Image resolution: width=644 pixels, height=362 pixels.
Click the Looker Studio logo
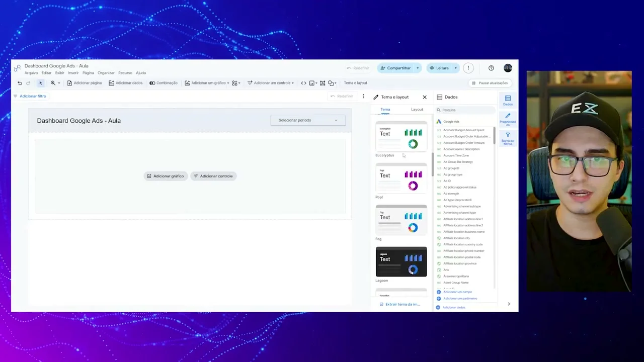(18, 68)
